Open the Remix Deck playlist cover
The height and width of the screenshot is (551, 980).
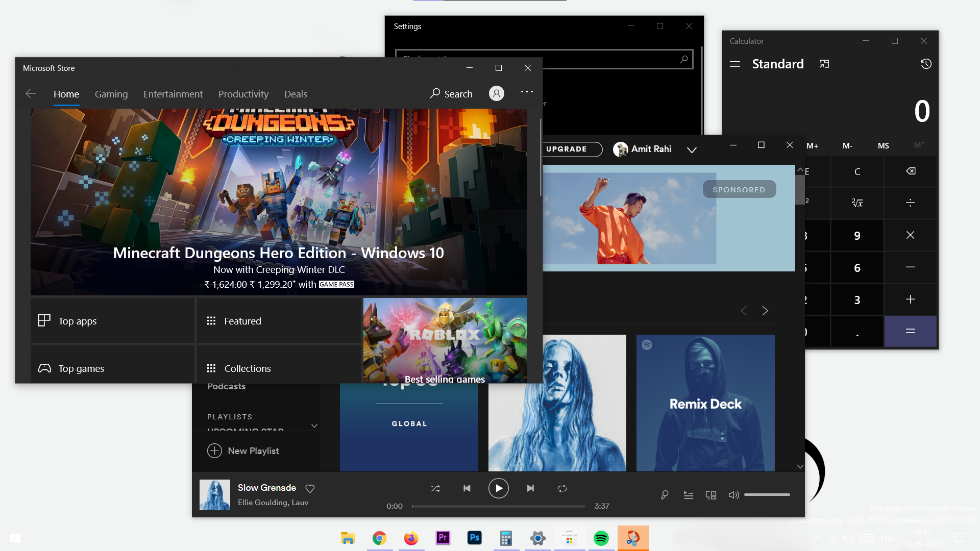pos(705,403)
